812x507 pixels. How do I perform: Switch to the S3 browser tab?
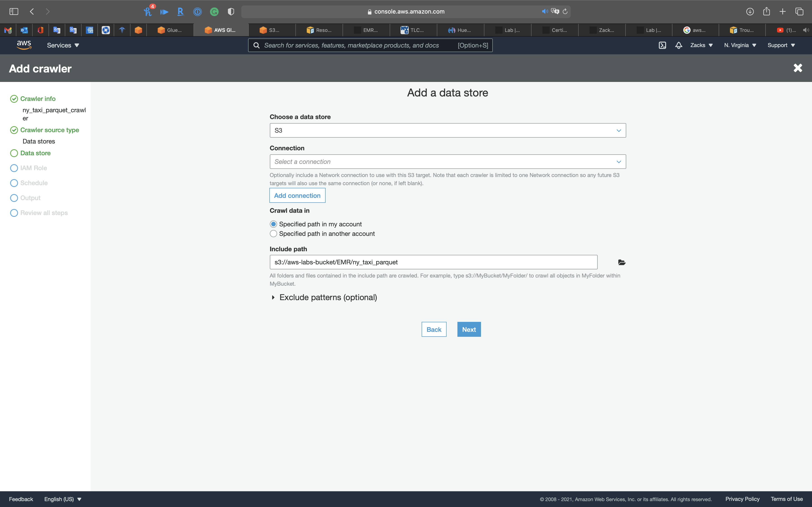(271, 30)
